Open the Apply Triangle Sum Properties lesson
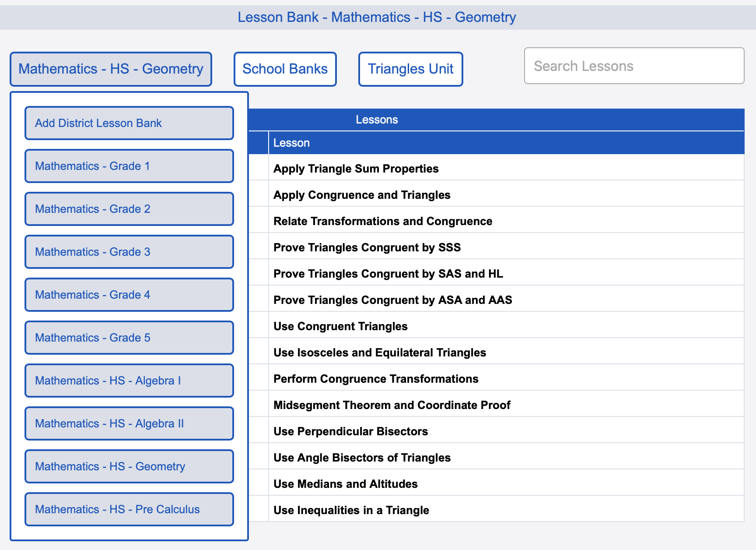Viewport: 756px width, 550px height. 356,169
